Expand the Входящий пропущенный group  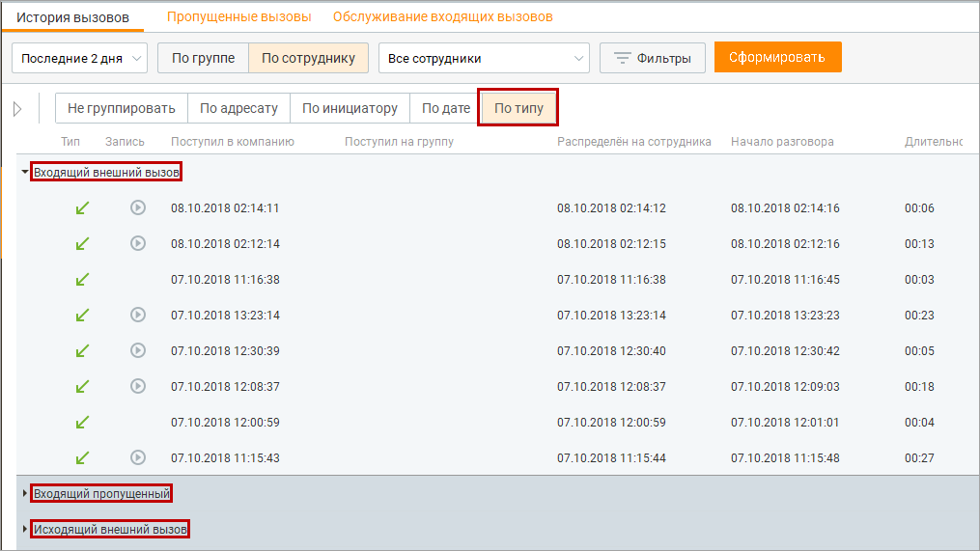click(24, 493)
